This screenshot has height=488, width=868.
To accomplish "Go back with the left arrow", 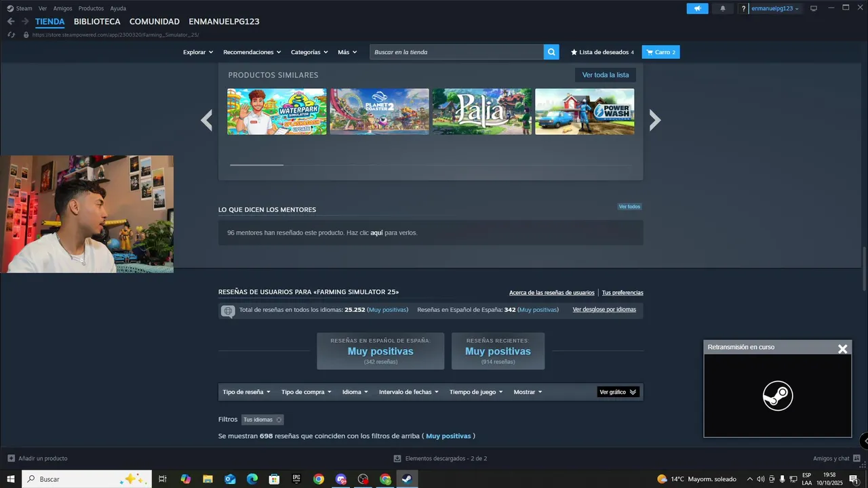I will [x=11, y=22].
